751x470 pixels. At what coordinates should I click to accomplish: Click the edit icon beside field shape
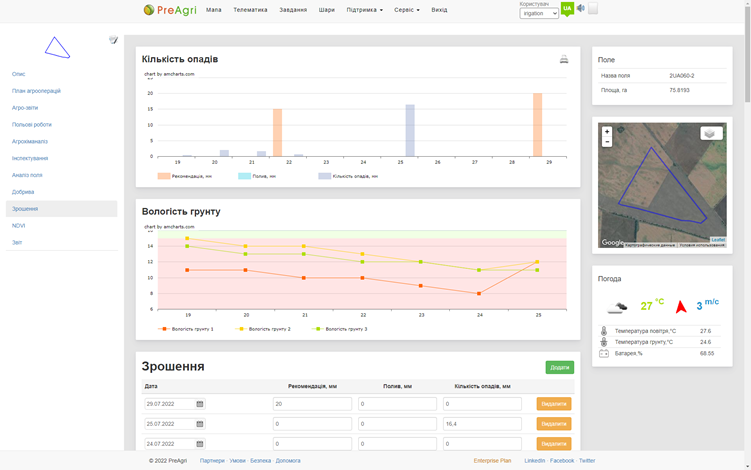(113, 40)
